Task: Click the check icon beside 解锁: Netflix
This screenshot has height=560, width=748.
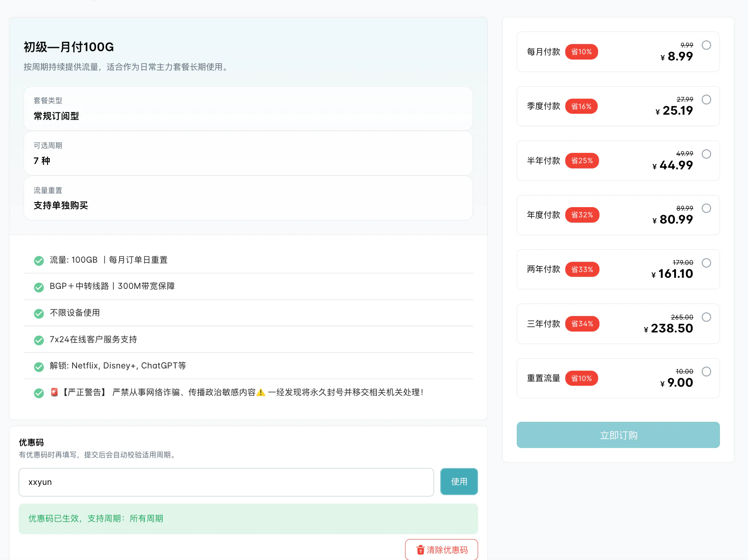Action: pyautogui.click(x=39, y=367)
